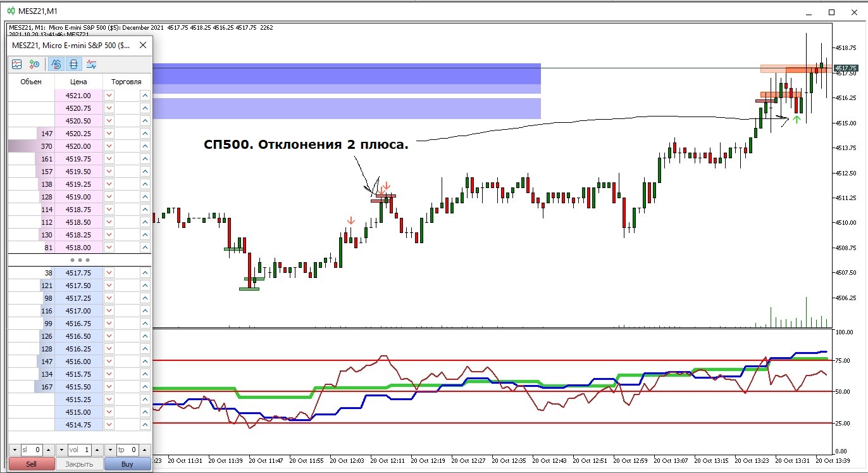Click blue up arrow in the 4517.25 row
Viewport: 868px width, 473px height.
145,298
